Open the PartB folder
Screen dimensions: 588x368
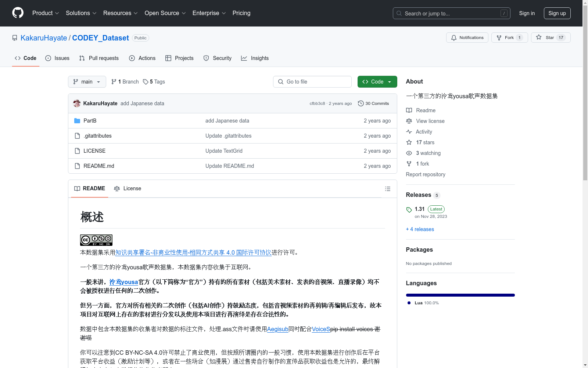pyautogui.click(x=90, y=121)
